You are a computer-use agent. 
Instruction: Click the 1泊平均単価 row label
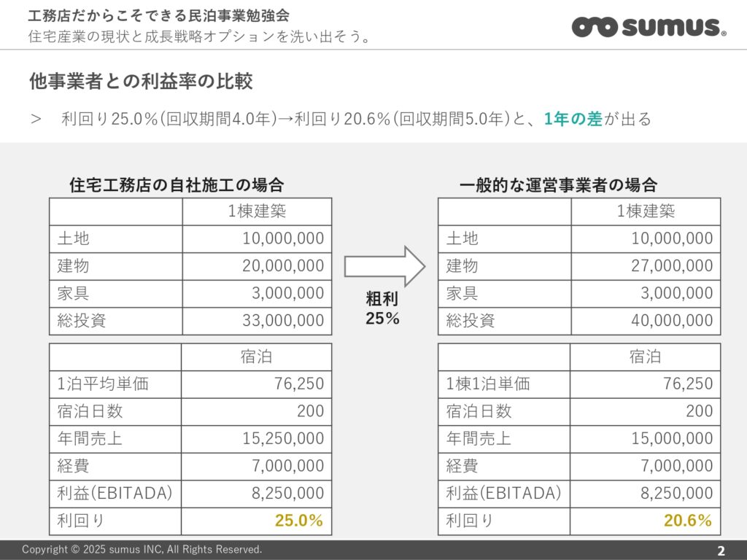pos(103,384)
